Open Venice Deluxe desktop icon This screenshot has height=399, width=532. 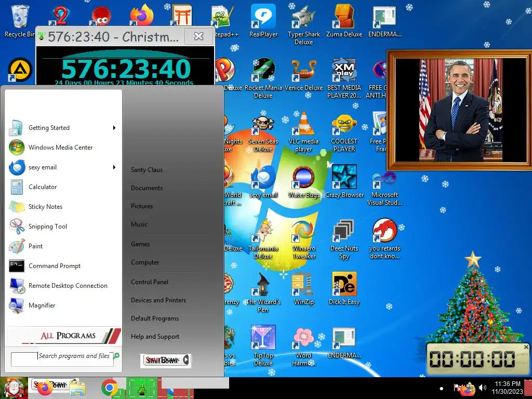click(x=303, y=75)
